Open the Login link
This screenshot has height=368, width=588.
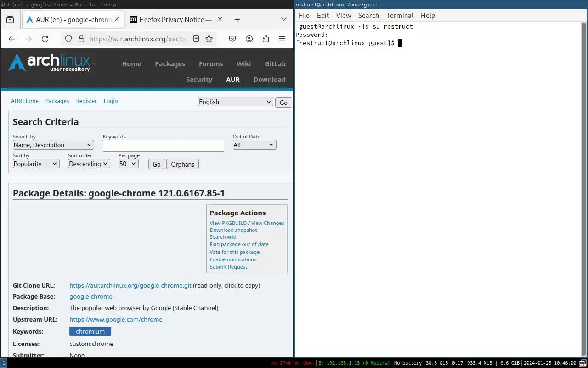tap(111, 101)
